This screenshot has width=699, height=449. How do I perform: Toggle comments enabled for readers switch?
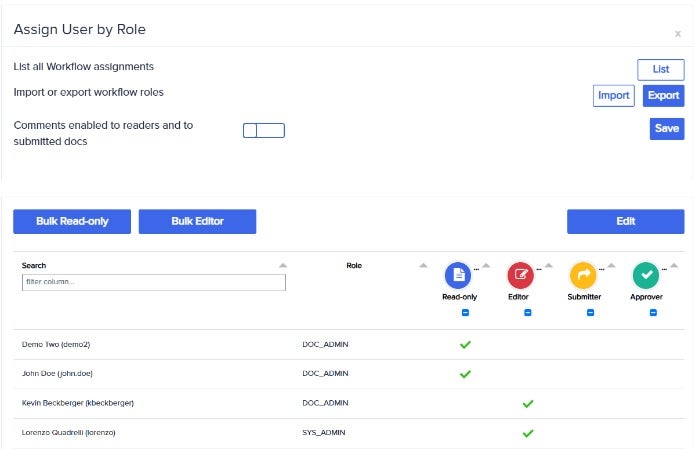point(264,131)
